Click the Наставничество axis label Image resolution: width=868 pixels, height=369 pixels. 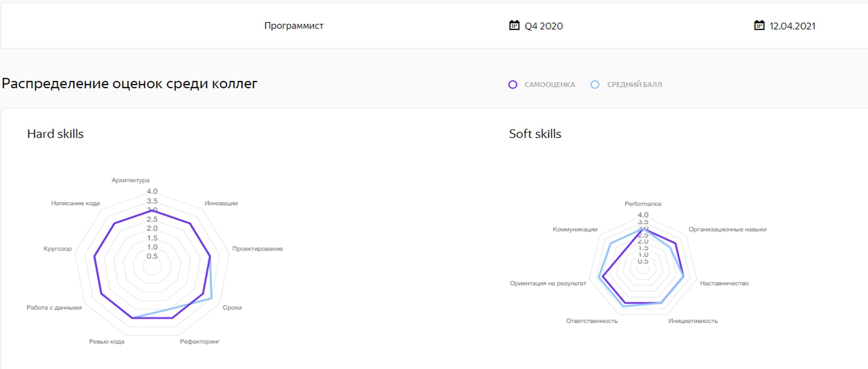coord(724,283)
